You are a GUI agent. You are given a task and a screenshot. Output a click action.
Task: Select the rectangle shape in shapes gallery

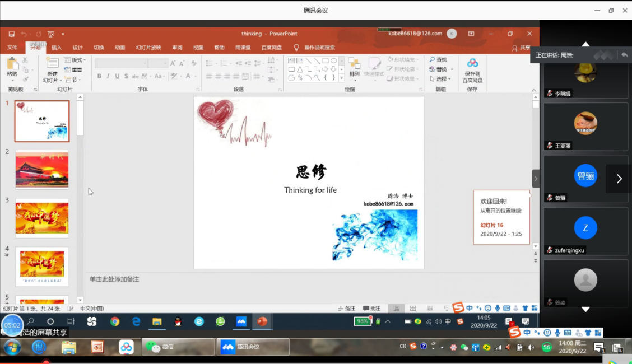(x=325, y=60)
